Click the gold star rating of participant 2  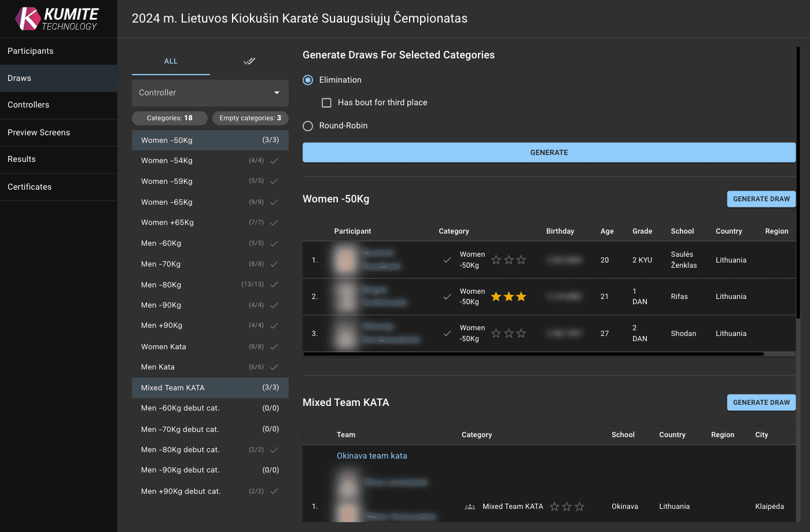click(x=509, y=296)
